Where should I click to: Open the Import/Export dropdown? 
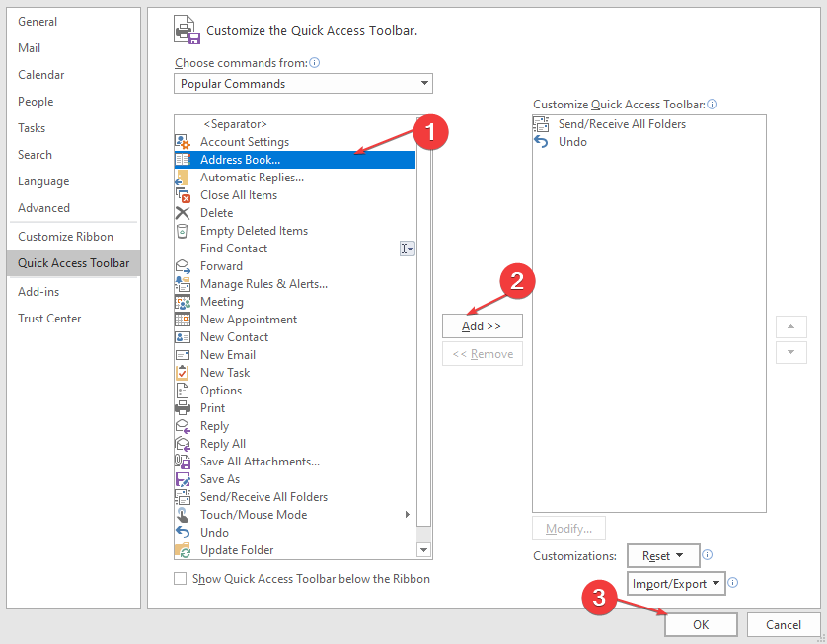676,584
